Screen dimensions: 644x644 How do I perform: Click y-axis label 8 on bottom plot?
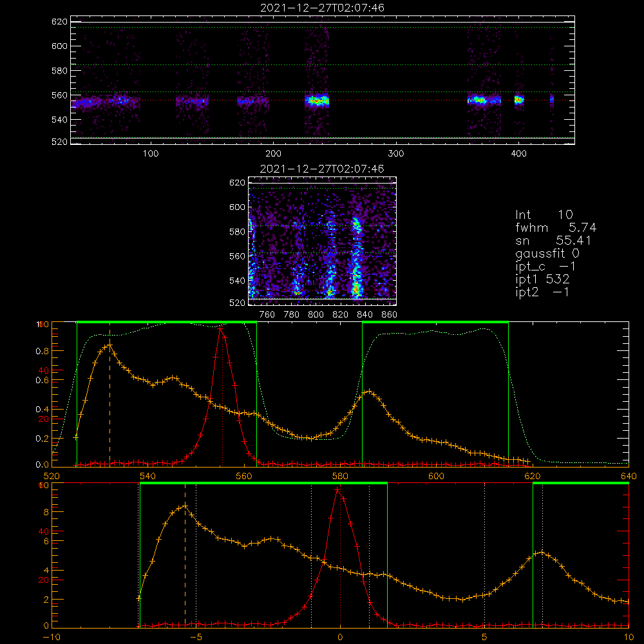tap(46, 512)
